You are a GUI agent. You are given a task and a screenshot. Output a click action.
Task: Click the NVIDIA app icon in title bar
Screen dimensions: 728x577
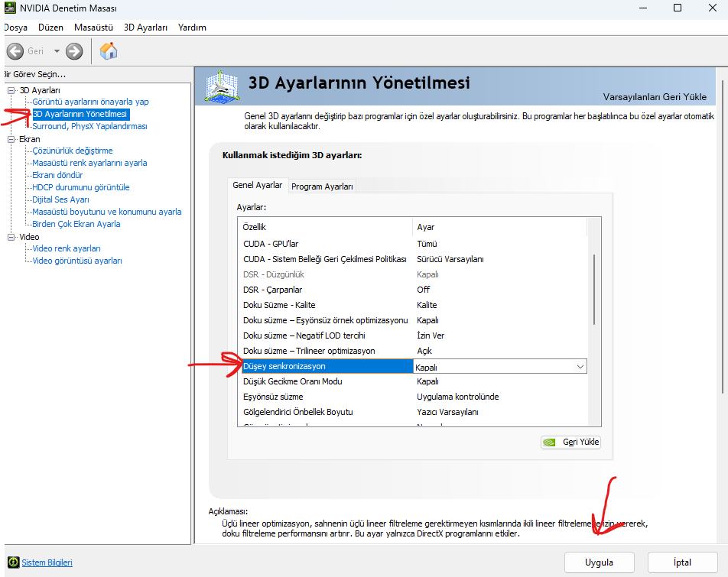[x=10, y=8]
